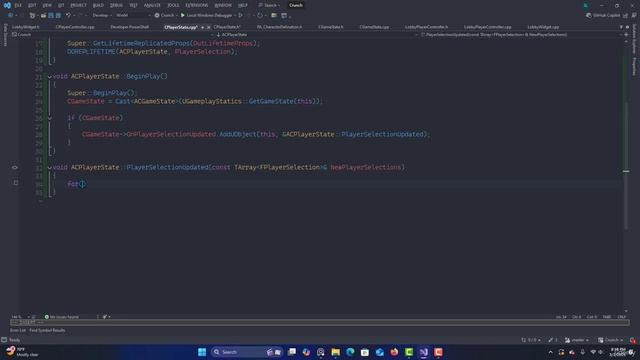Viewport: 640px width, 360px height.
Task: Open the Tools menu
Action: [x=173, y=5]
